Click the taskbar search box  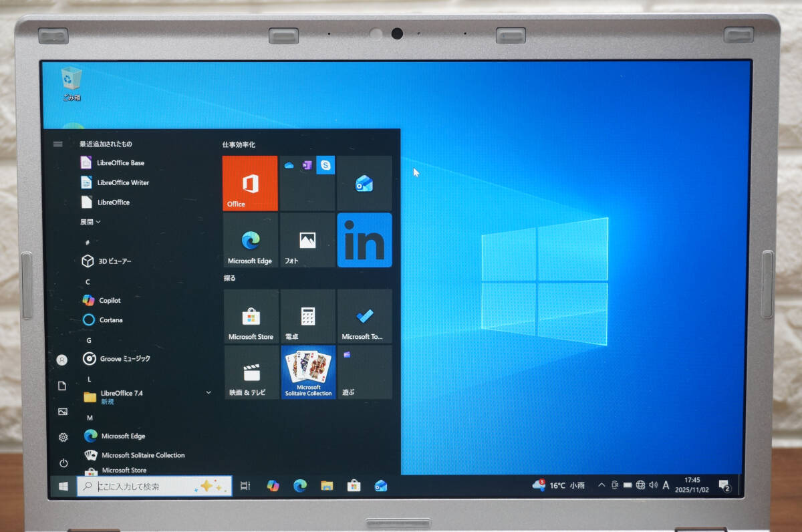154,487
